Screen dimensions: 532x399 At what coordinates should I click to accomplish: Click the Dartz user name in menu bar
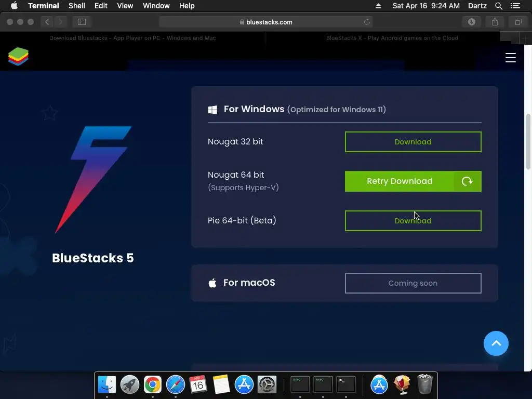point(477,6)
